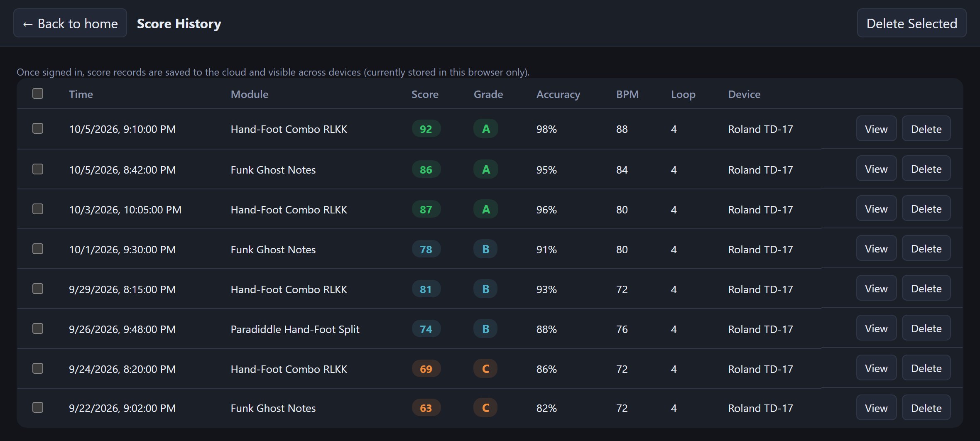Select the 9/26/2026 9:48:00 PM row checkbox
Image resolution: width=980 pixels, height=441 pixels.
click(x=38, y=328)
